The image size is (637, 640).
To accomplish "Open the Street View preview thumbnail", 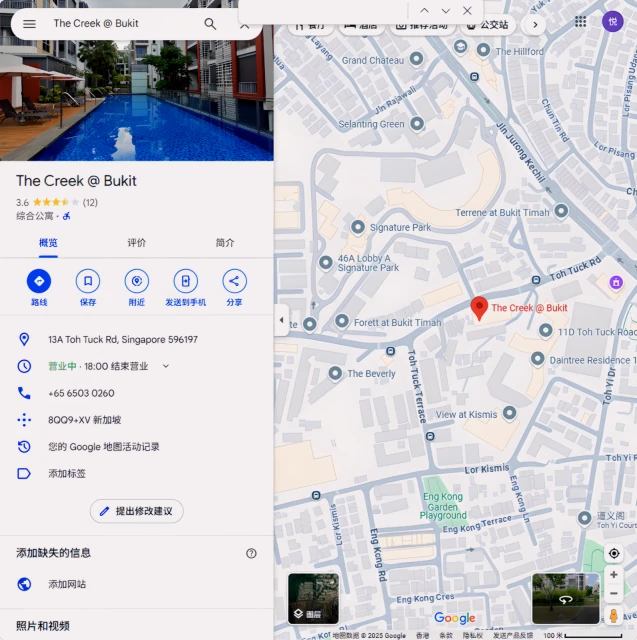I will (x=566, y=599).
